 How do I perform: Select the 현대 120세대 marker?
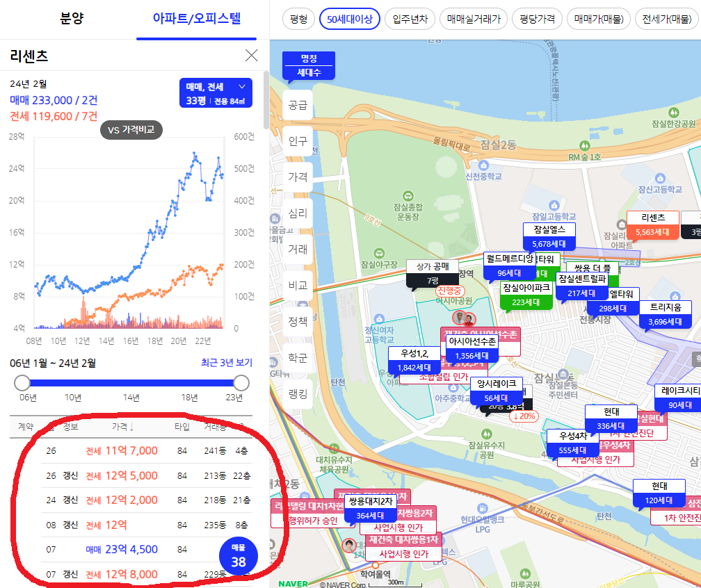[x=659, y=493]
